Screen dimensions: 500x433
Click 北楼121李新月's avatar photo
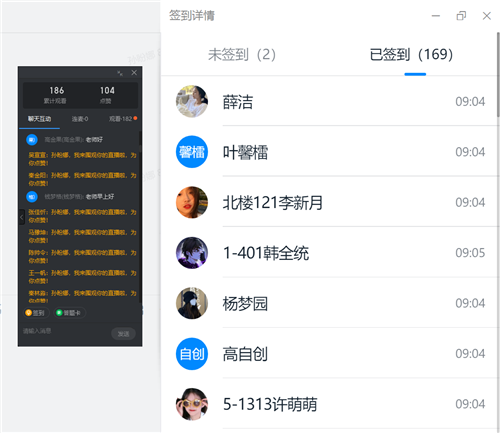click(192, 202)
